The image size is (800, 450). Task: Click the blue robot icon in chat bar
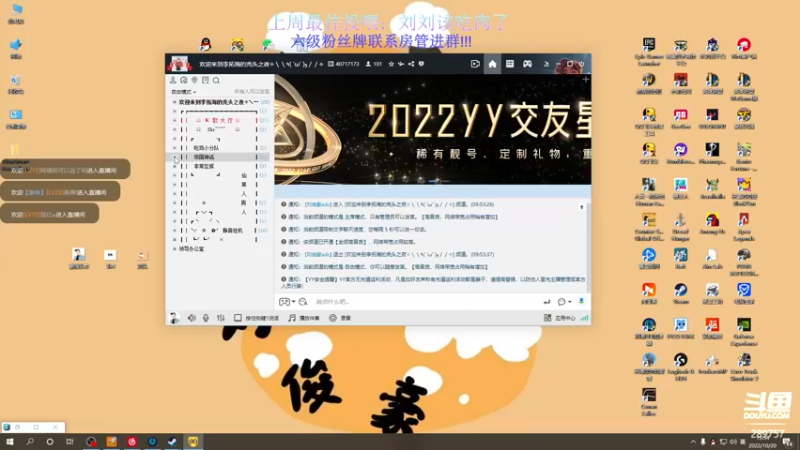[x=581, y=302]
